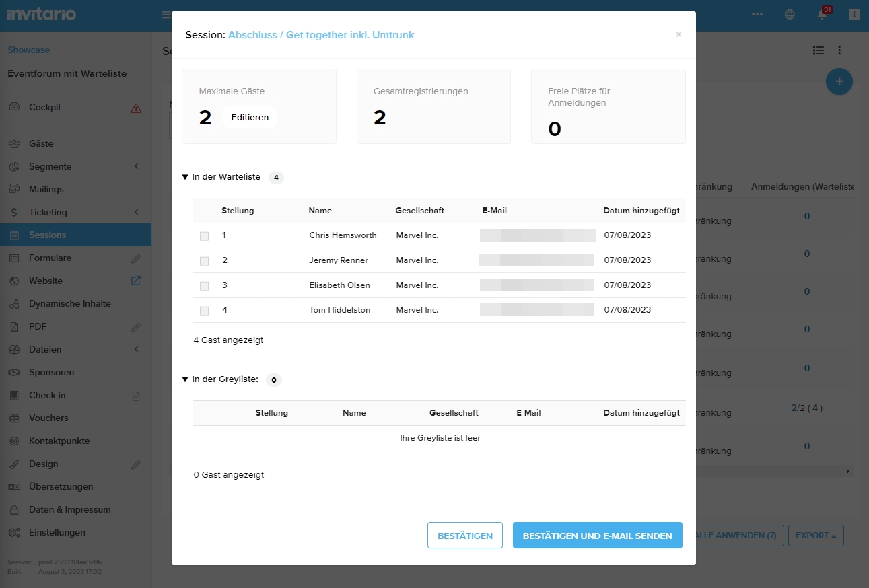Click the Editieren button
The height and width of the screenshot is (588, 869).
(250, 117)
